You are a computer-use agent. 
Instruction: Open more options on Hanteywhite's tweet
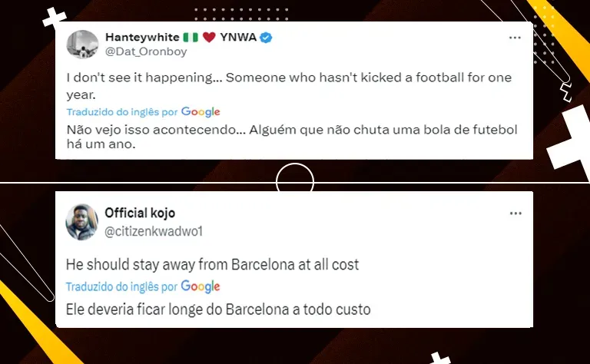[515, 38]
